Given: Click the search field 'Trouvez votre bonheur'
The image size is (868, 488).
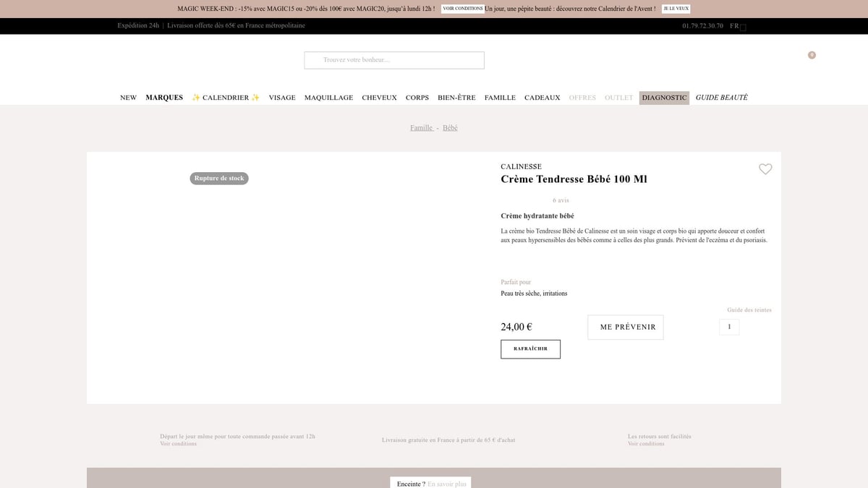Looking at the screenshot, I should click(x=394, y=60).
